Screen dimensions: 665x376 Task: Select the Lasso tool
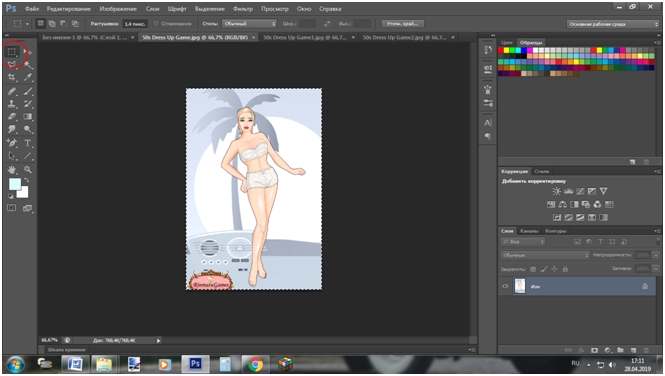pos(11,64)
